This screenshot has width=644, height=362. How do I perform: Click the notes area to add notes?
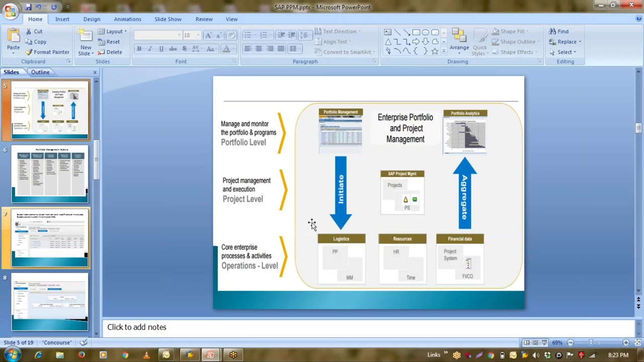[368, 327]
